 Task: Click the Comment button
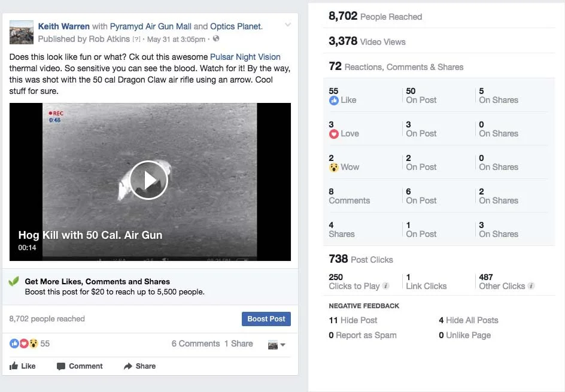80,366
